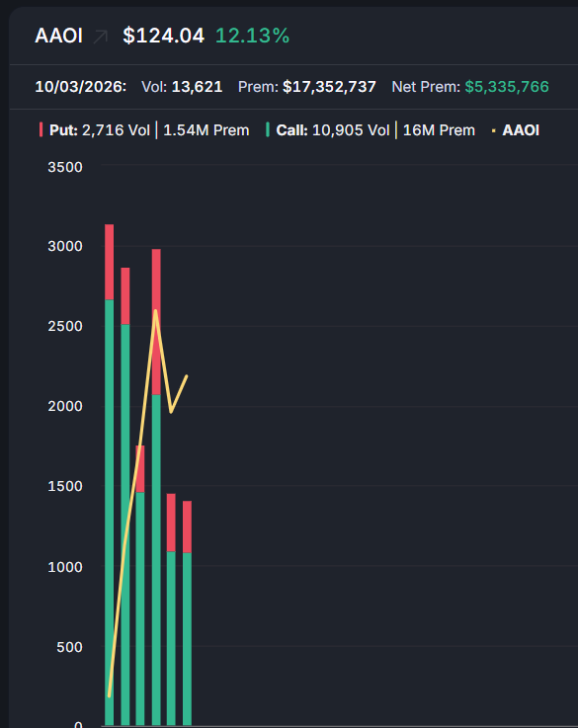This screenshot has width=578, height=728.
Task: Toggle the Put series legend
Action: [144, 130]
